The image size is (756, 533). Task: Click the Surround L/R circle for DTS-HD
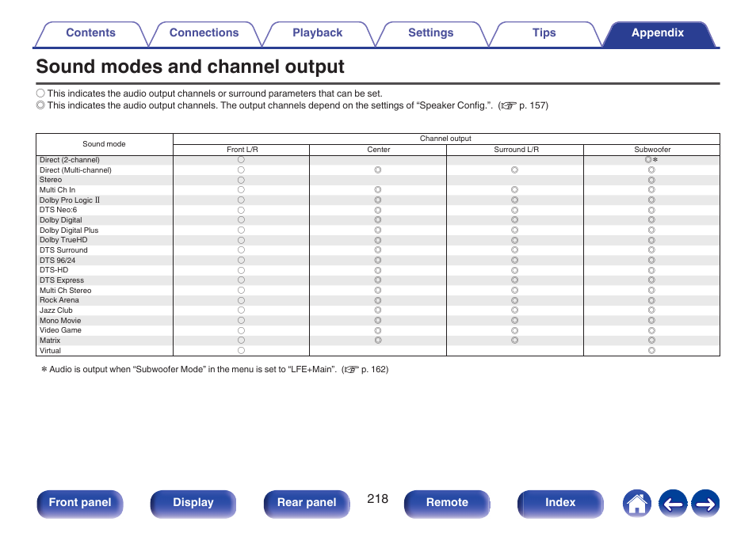pyautogui.click(x=515, y=270)
